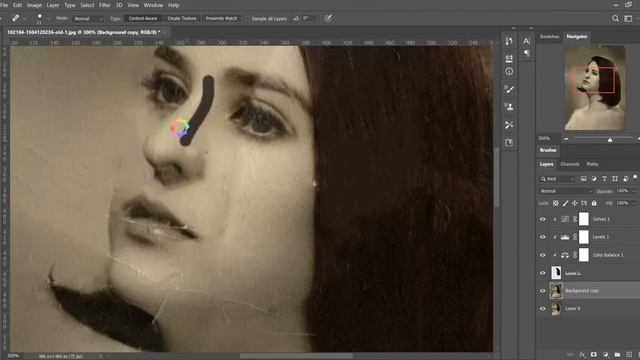Open the Libraries panel icon
640x360 pixels.
pos(509,142)
